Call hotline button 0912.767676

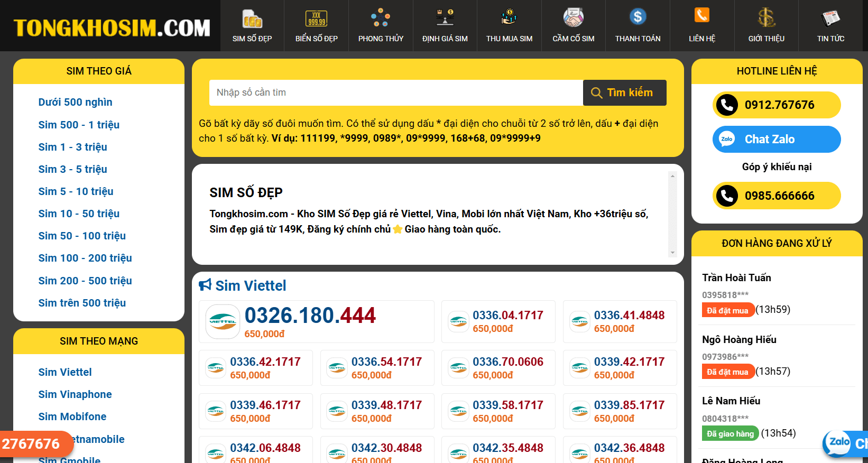(777, 105)
